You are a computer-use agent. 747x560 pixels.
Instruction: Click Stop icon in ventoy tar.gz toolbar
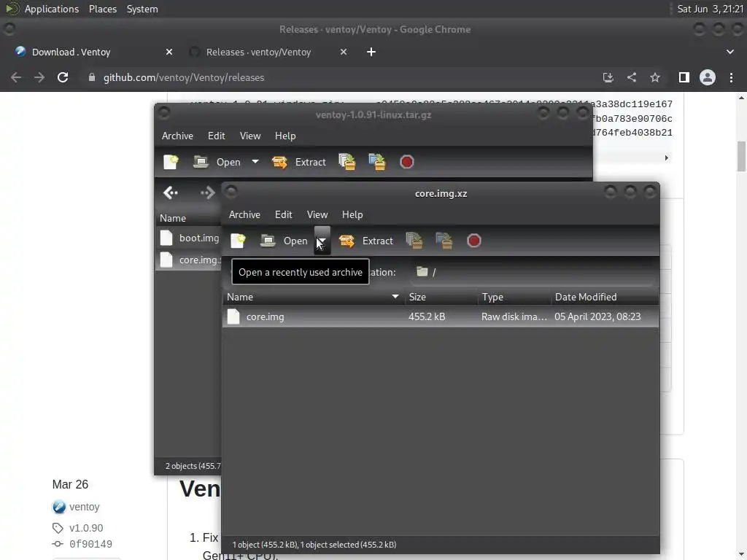[x=406, y=162]
